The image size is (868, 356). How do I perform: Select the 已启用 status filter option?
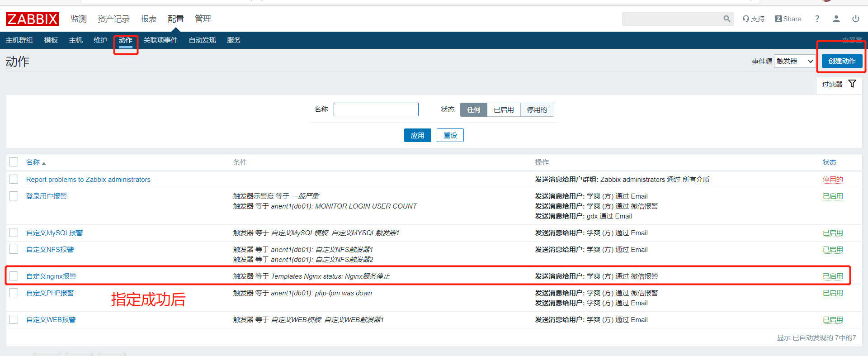click(x=504, y=109)
